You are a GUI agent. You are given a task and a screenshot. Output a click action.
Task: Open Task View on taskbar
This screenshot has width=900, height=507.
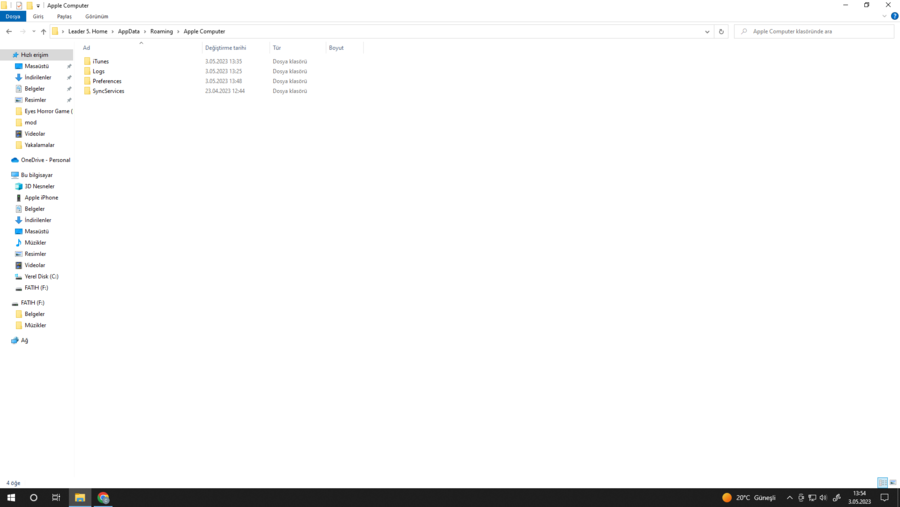[56, 498]
